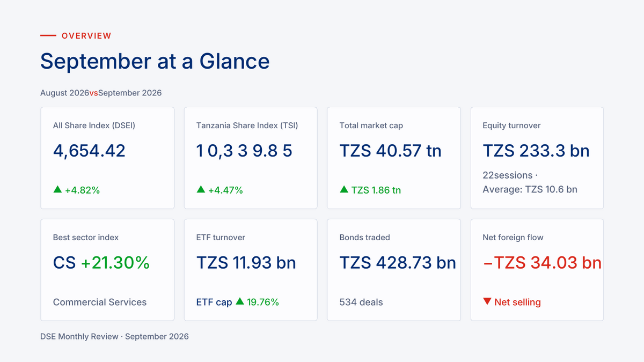Select the August 2026 comparison label

(x=65, y=93)
